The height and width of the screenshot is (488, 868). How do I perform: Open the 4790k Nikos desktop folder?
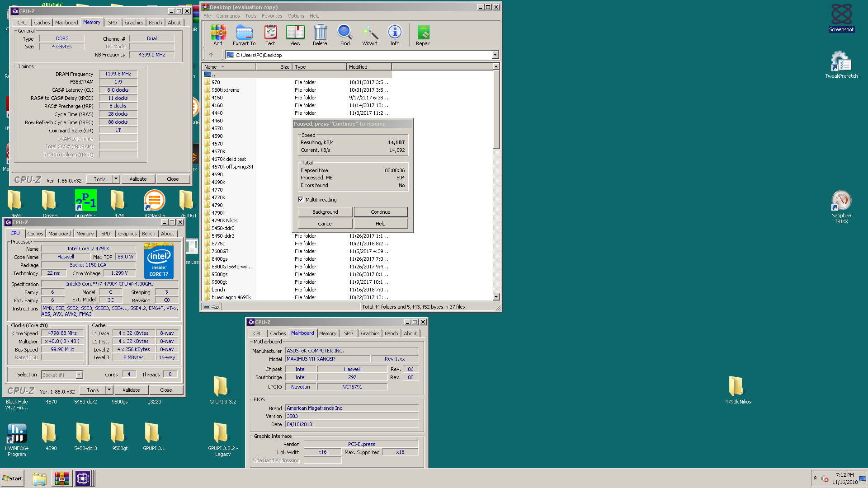[738, 389]
